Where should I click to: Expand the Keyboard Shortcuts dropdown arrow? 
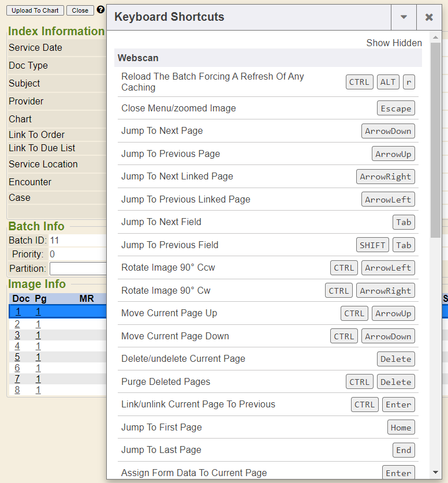(x=404, y=17)
